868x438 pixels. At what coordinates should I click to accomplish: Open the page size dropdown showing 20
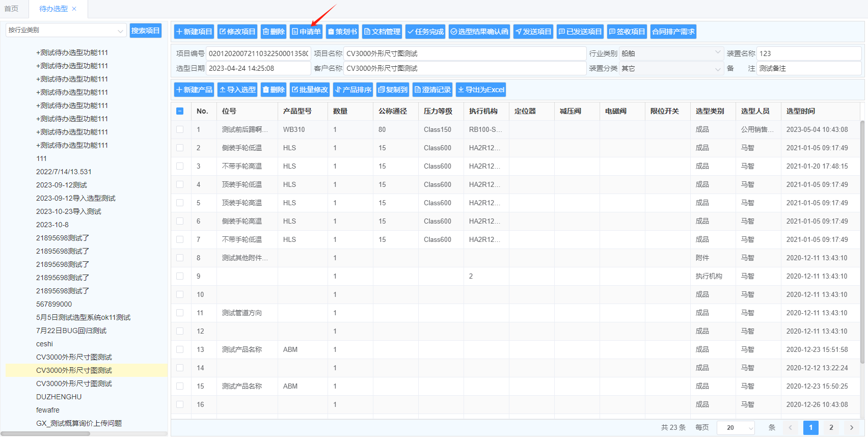pyautogui.click(x=735, y=428)
